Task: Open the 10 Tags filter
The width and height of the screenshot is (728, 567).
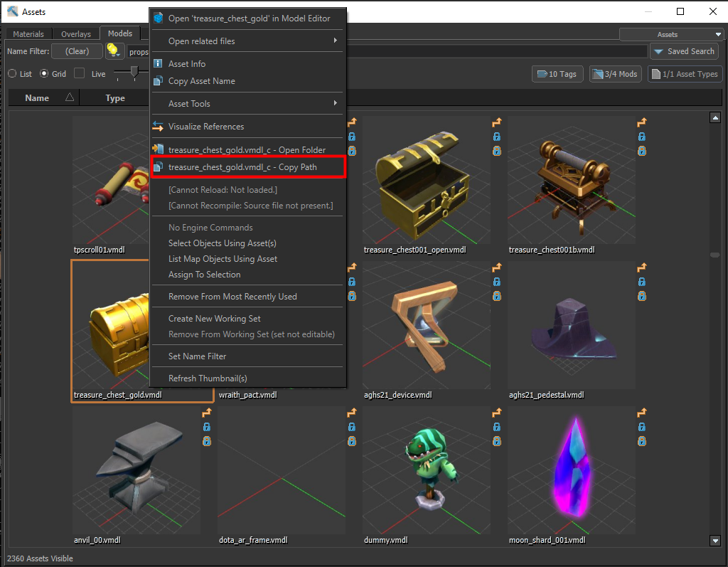Action: tap(557, 74)
